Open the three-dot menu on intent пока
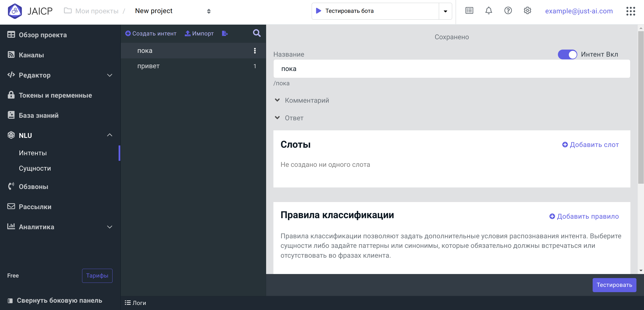 [x=255, y=51]
